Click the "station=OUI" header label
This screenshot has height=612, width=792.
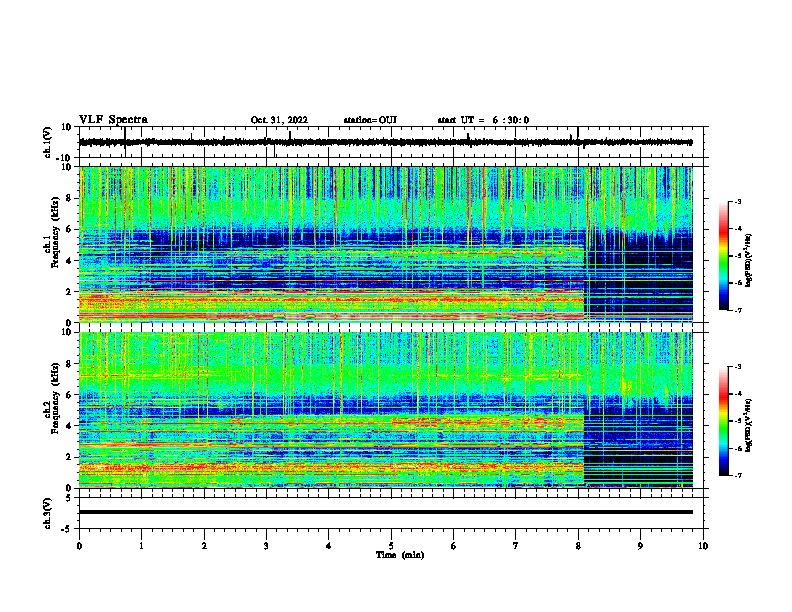(x=370, y=120)
